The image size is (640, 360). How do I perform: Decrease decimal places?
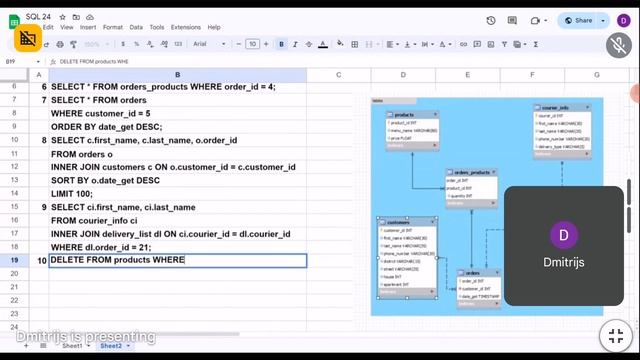pyautogui.click(x=150, y=44)
